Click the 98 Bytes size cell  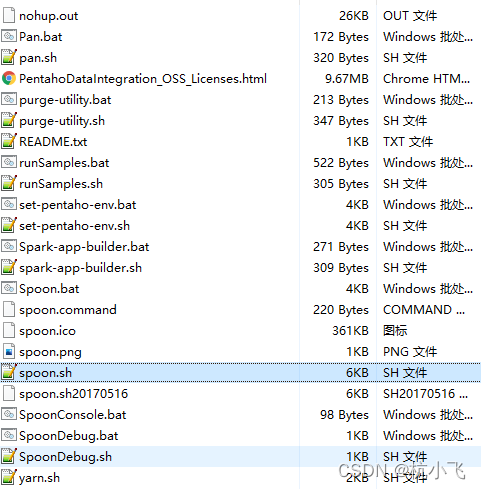(x=344, y=415)
